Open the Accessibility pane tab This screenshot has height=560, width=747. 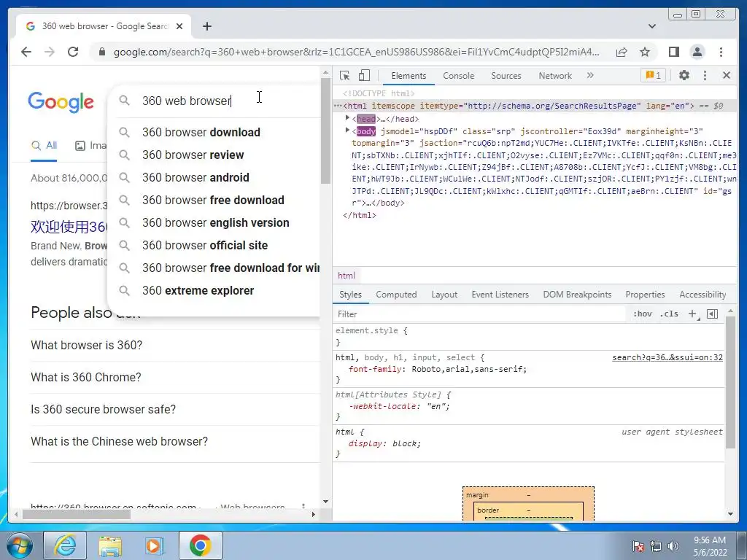click(703, 295)
